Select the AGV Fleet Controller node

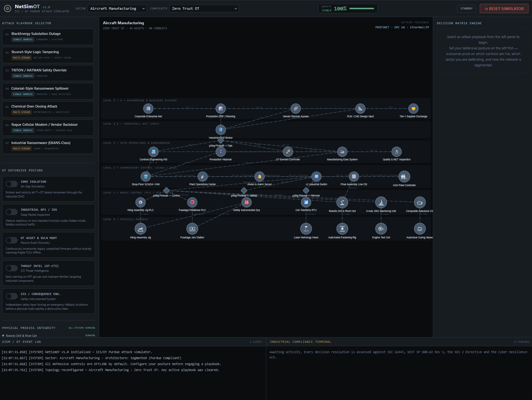[404, 177]
